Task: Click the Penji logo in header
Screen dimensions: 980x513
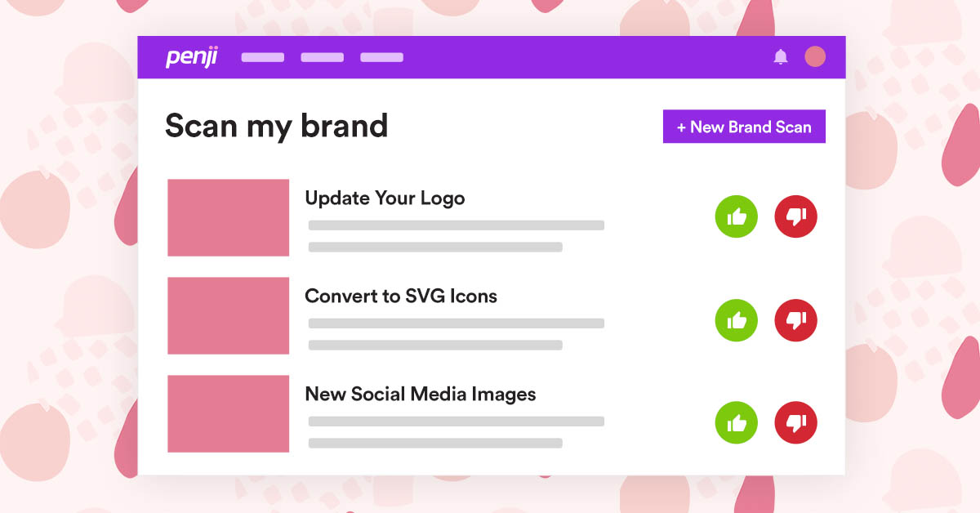Action: point(192,57)
